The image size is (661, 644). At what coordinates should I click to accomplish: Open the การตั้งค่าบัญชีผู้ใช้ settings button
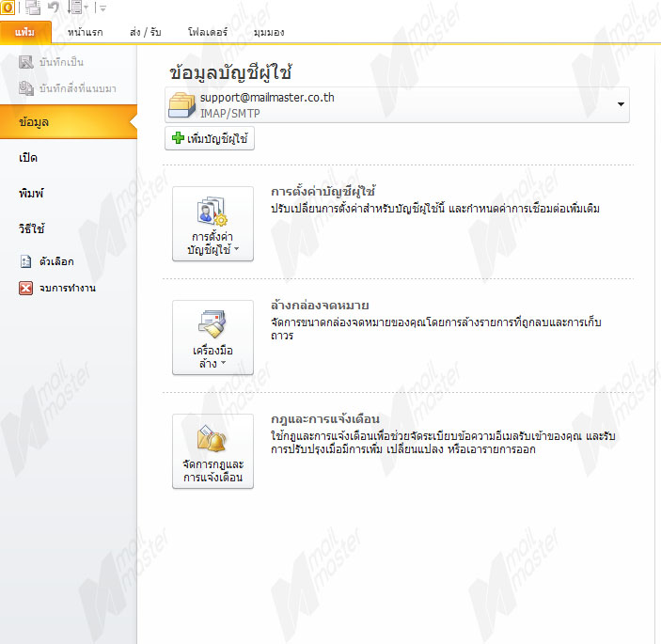coord(212,224)
